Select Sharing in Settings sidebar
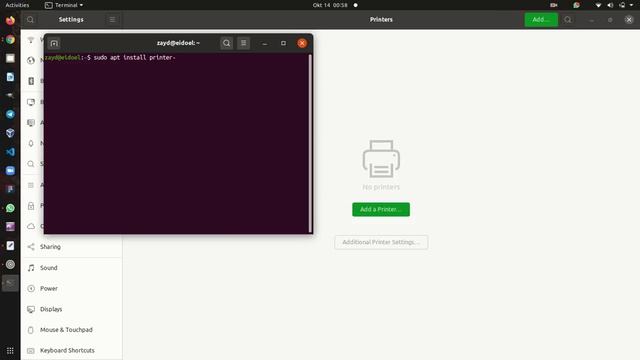Screen dimensions: 640x360 click(x=71, y=247)
